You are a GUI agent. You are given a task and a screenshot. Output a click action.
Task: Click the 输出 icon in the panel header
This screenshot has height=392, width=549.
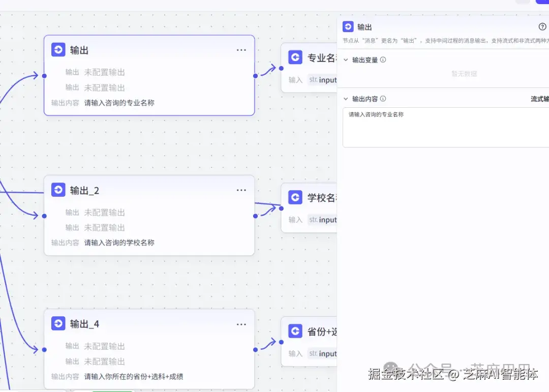[x=348, y=26]
